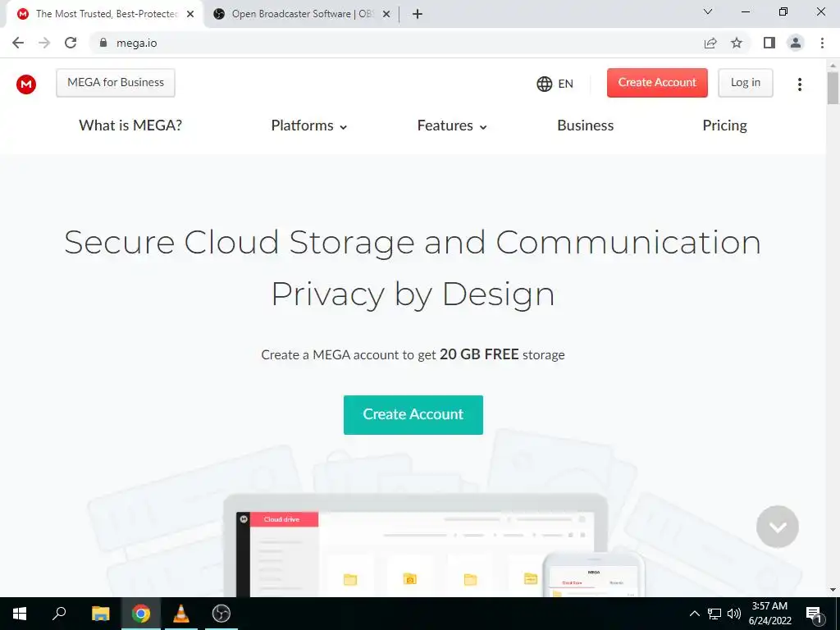The image size is (840, 630).
Task: Click the globe language icon
Action: click(x=545, y=84)
